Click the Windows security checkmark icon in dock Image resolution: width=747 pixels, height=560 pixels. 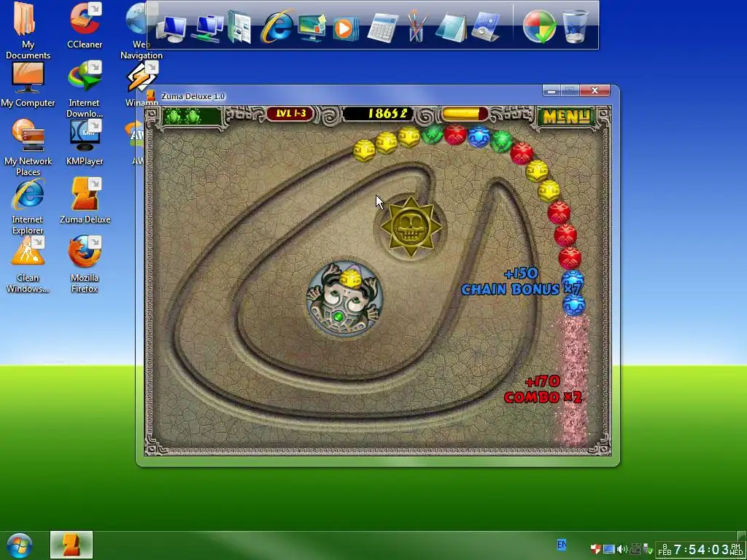point(539,27)
